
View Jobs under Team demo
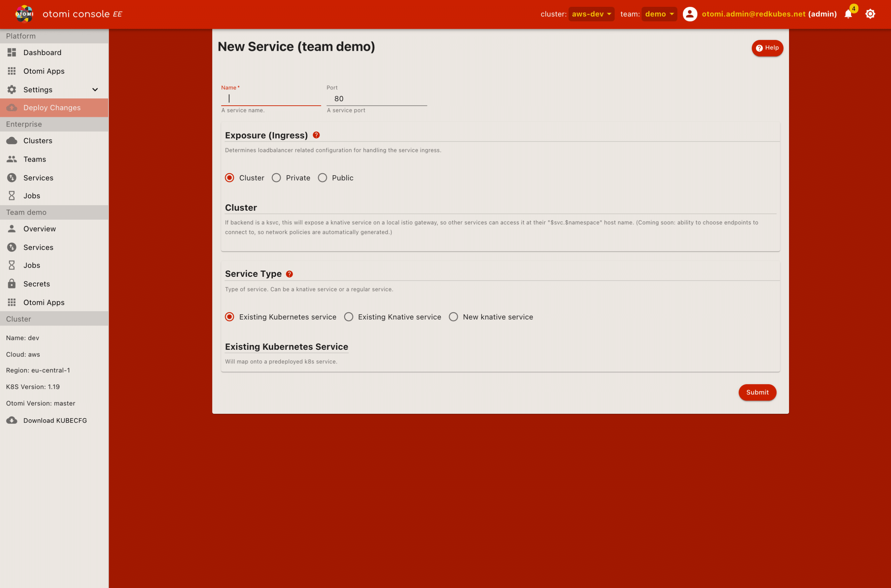[x=31, y=265]
